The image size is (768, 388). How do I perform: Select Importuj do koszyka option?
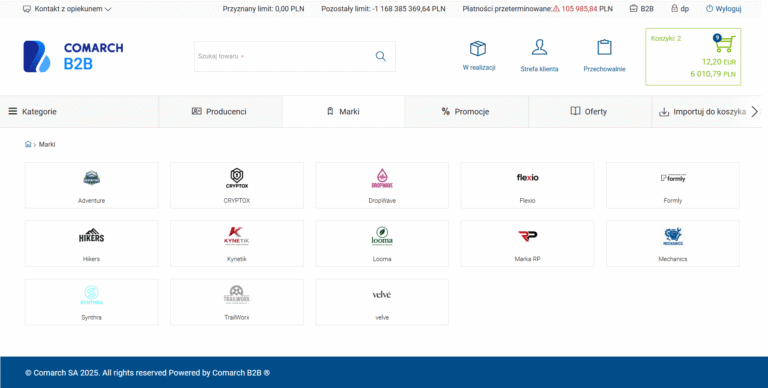point(702,112)
